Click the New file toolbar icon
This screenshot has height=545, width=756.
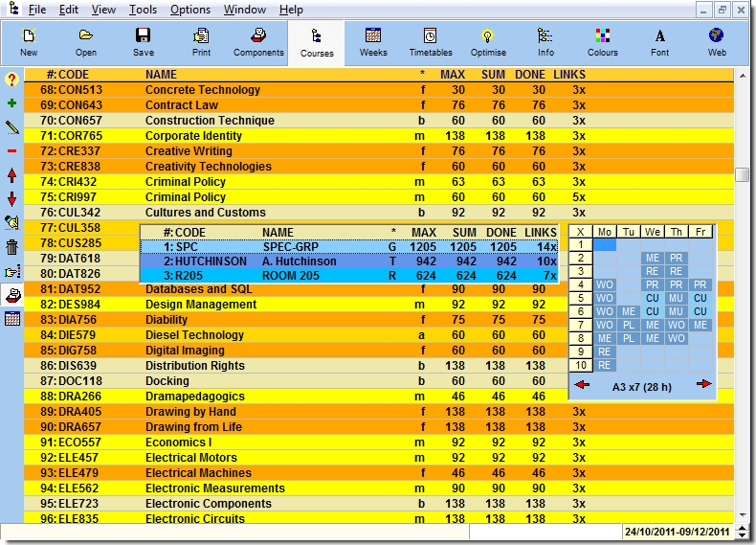click(x=29, y=42)
